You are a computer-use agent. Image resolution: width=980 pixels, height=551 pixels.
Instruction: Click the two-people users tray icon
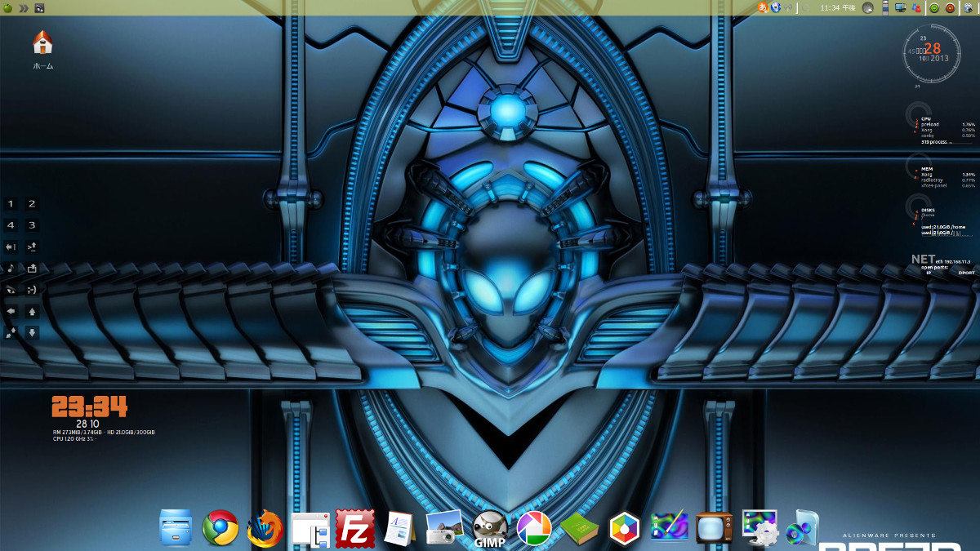coord(916,8)
